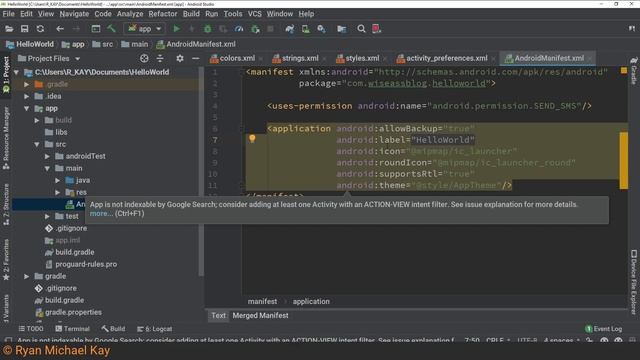Click the yellow lightbulb quick-fix icon

click(252, 139)
